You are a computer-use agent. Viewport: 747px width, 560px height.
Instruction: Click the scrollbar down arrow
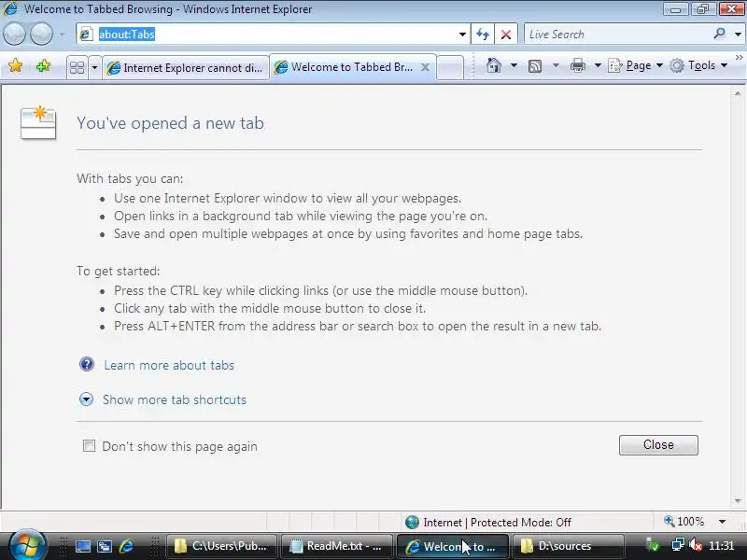738,501
